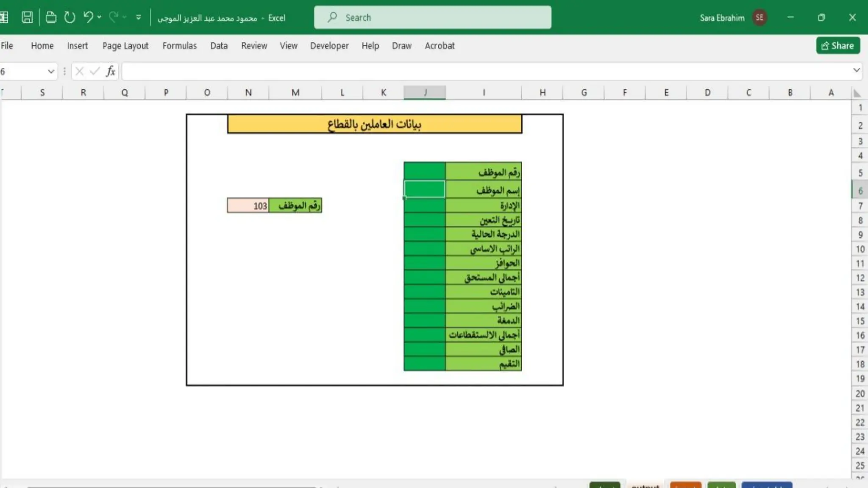Click the circular refresh icon in the quick access toolbar
The image size is (868, 488).
coord(70,17)
